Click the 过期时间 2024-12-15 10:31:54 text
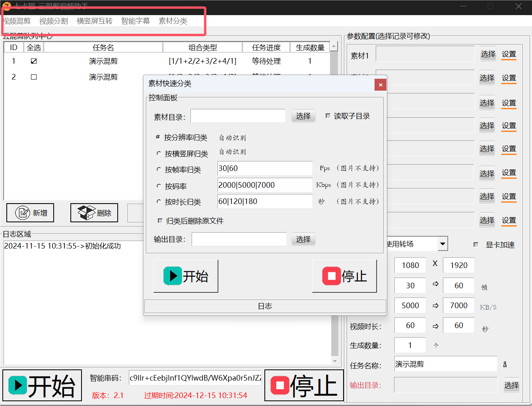532x406 pixels. (196, 395)
